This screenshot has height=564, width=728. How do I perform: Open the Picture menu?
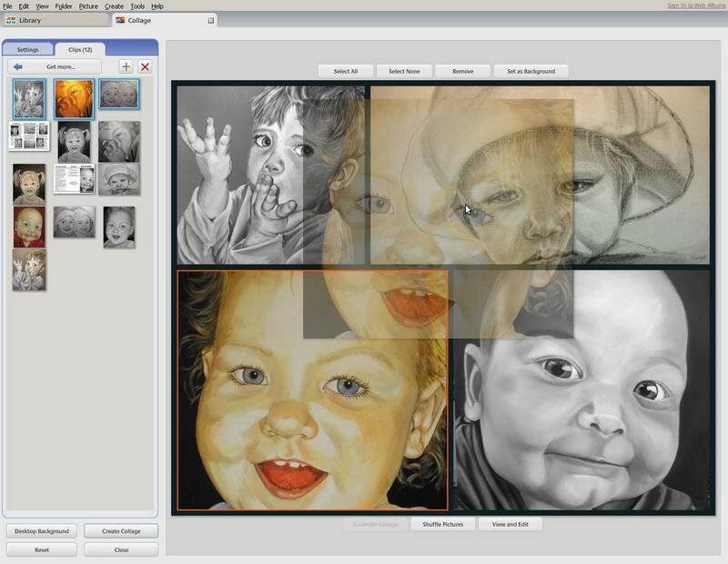(x=88, y=6)
